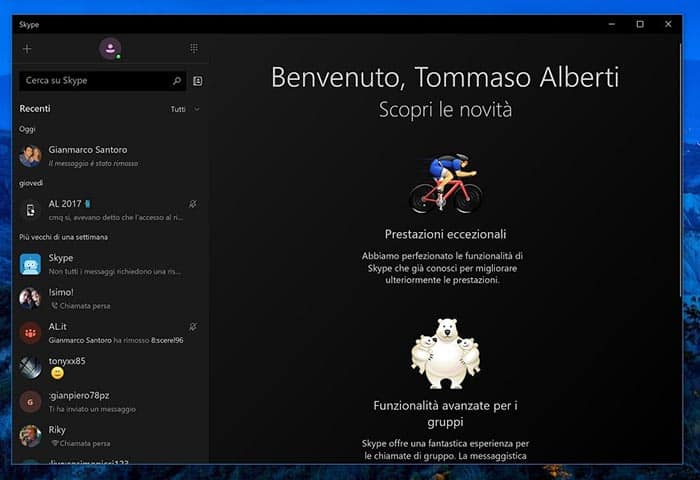Viewport: 700px width, 480px height.
Task: Click the smiley emoji under tonyxx85
Action: [x=57, y=373]
